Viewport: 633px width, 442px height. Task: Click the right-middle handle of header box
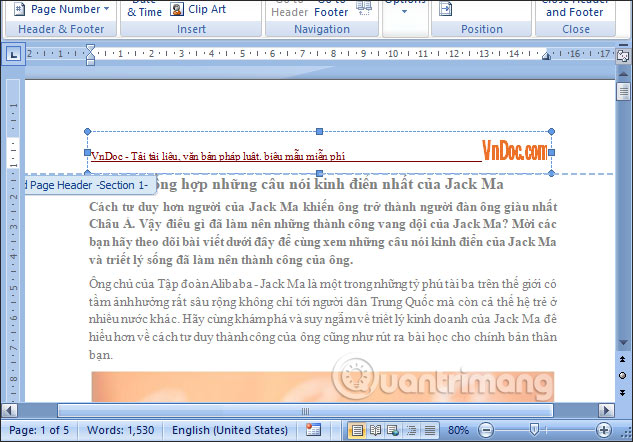[551, 153]
